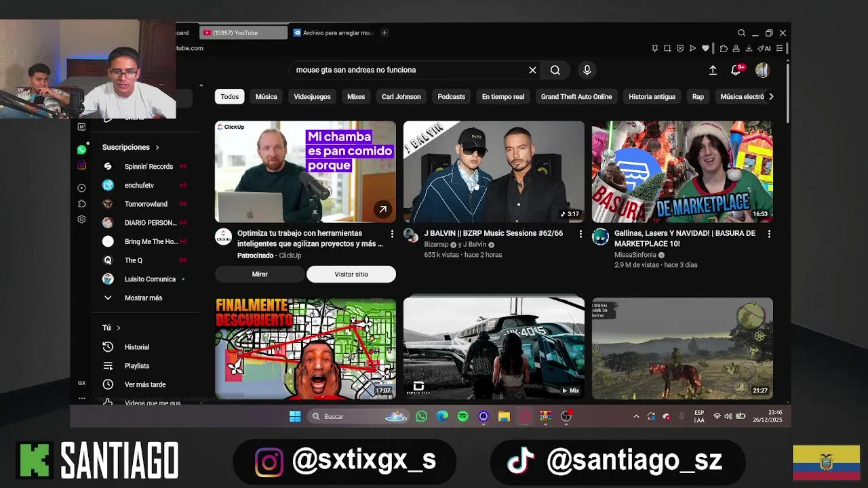Open the player icon in Opera sidebar
Screen dimensions: 868x488
(81, 188)
